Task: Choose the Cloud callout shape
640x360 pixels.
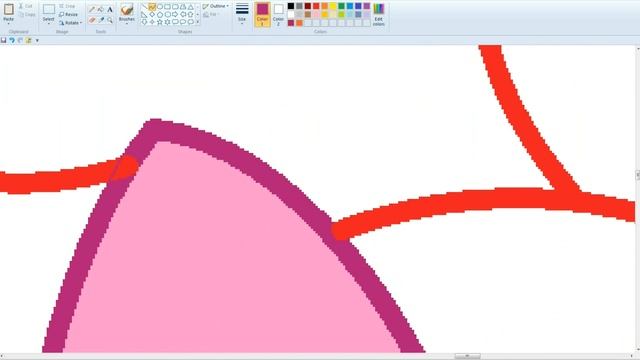Action: 191,22
